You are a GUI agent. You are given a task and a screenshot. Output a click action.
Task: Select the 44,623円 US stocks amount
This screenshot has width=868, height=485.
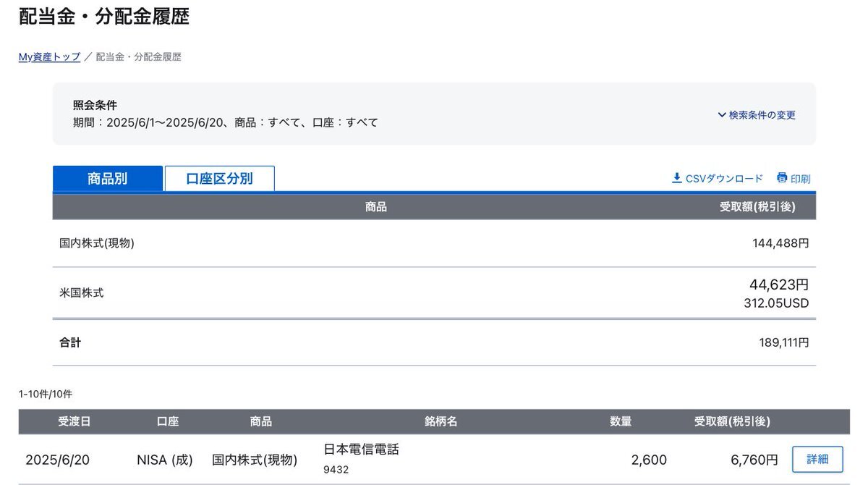[779, 284]
